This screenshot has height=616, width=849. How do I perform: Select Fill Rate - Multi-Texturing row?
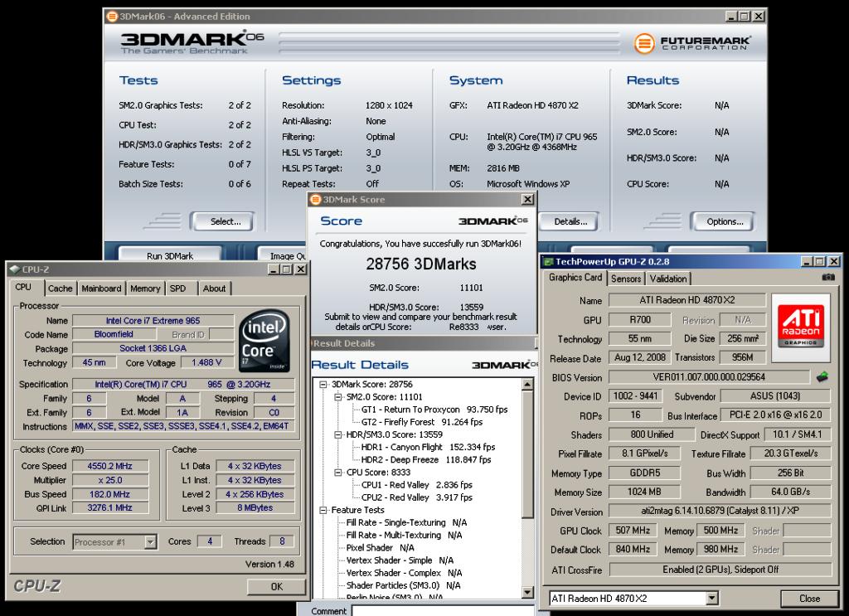[404, 536]
